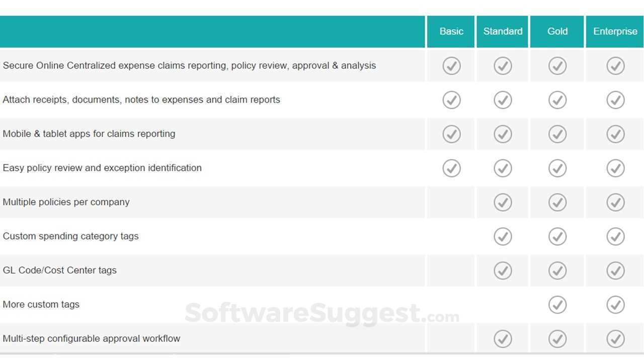
Task: Switch to the Enterprise plan column
Action: pos(615,31)
